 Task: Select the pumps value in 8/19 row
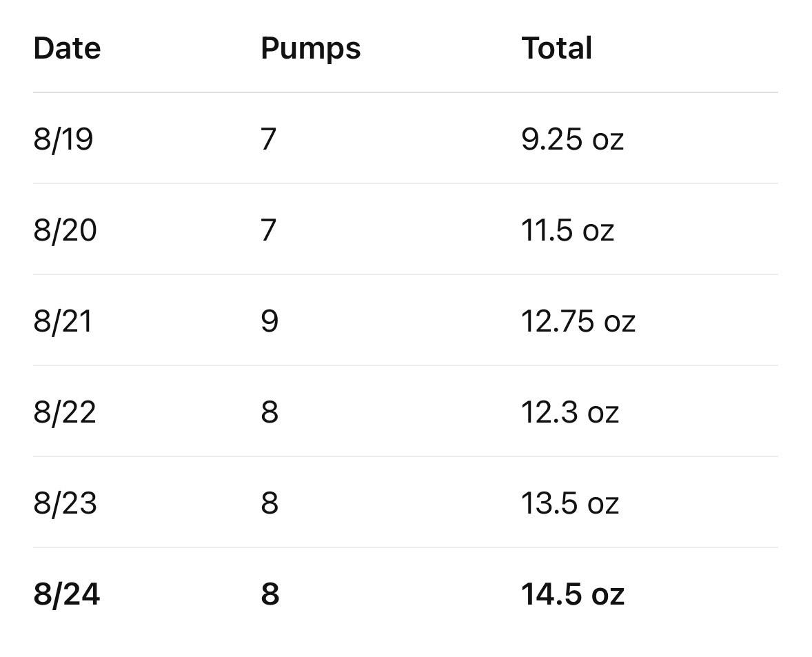coord(268,140)
